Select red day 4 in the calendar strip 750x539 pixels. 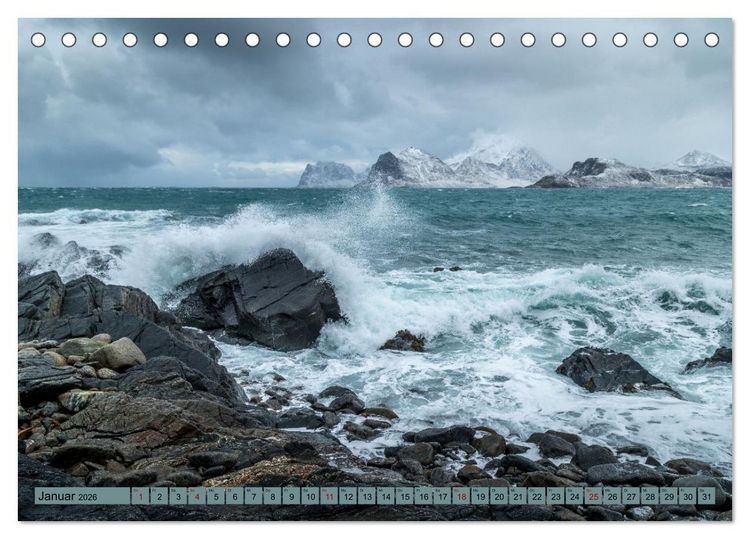tap(197, 496)
